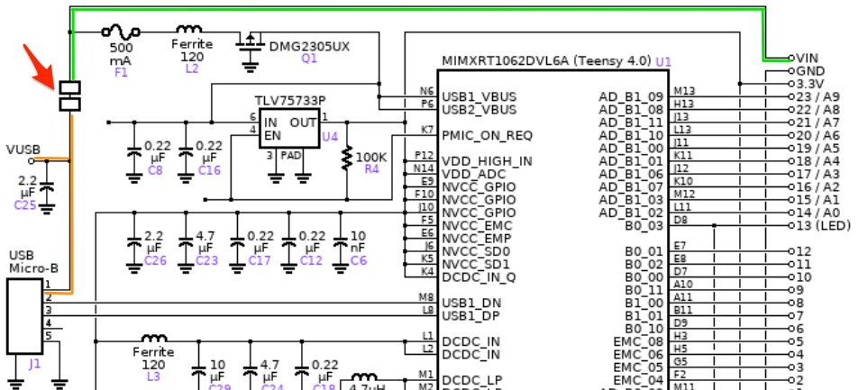Click the NVCC_SD0 pin label
Viewport: 868px width, 390px height.
click(476, 251)
